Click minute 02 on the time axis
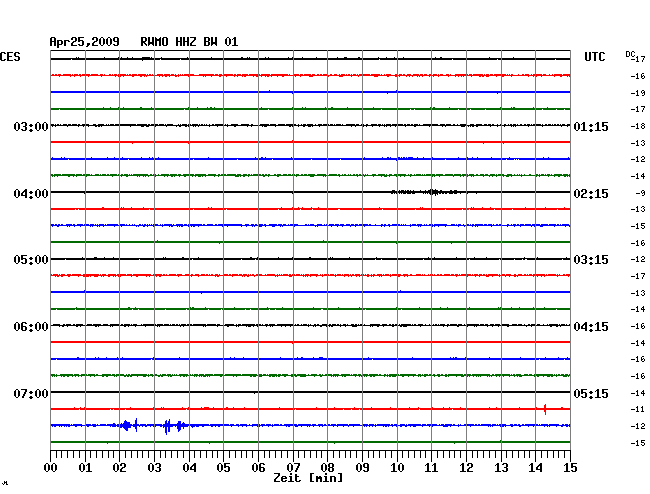 point(119,467)
